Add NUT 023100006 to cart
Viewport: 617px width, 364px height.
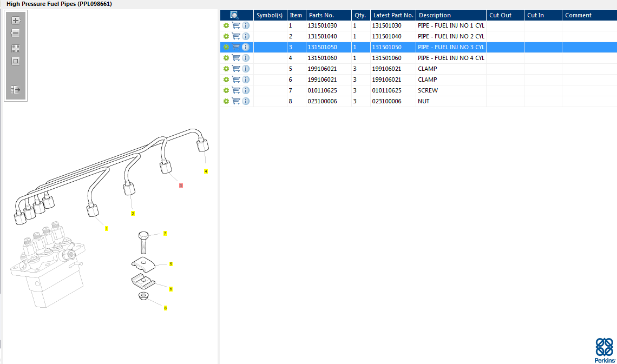236,101
